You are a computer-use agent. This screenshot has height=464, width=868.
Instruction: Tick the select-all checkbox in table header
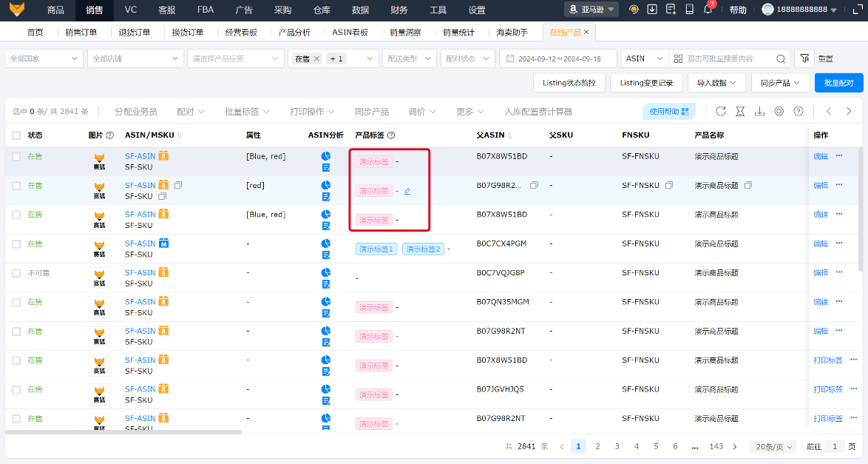(x=16, y=135)
